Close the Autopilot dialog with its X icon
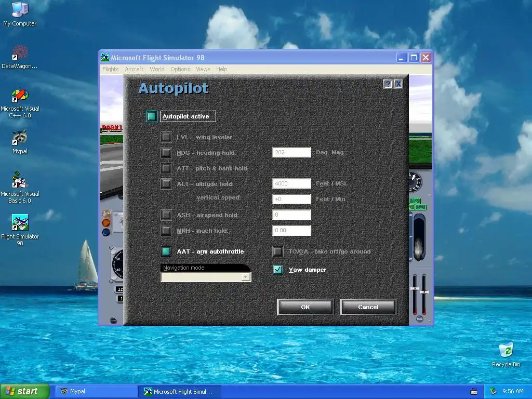Image resolution: width=532 pixels, height=399 pixels. [x=398, y=84]
